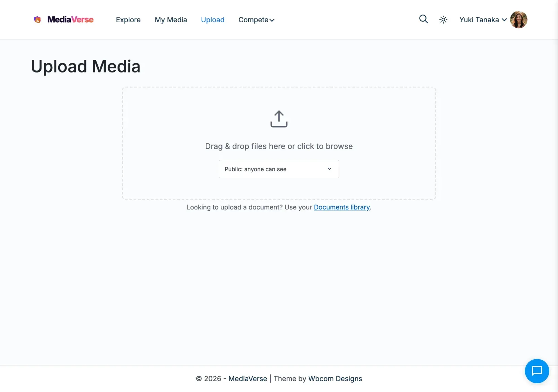Expand the Compete menu
558x392 pixels.
256,20
